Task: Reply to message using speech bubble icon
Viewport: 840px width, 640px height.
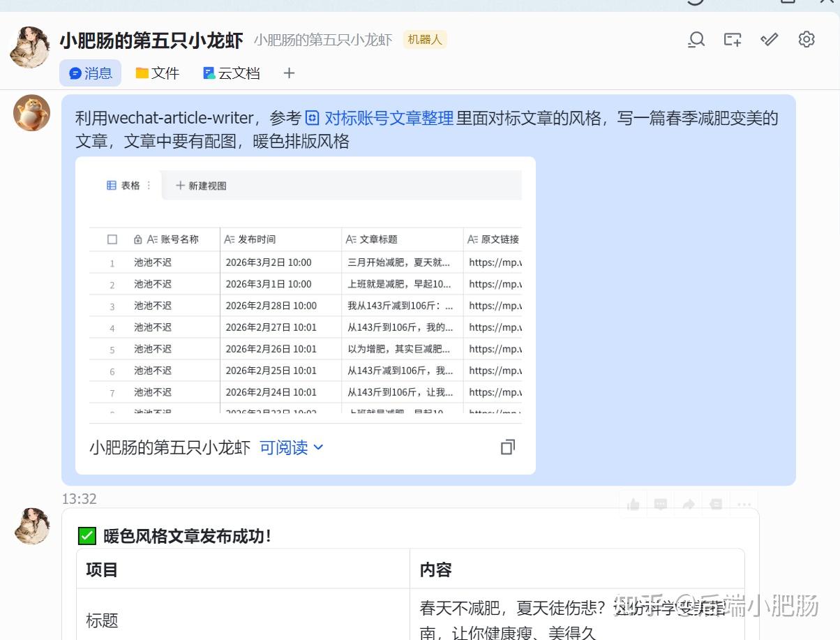Action: click(661, 504)
